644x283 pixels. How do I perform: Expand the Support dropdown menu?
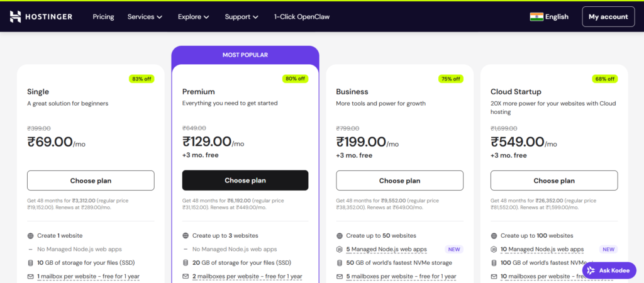241,17
